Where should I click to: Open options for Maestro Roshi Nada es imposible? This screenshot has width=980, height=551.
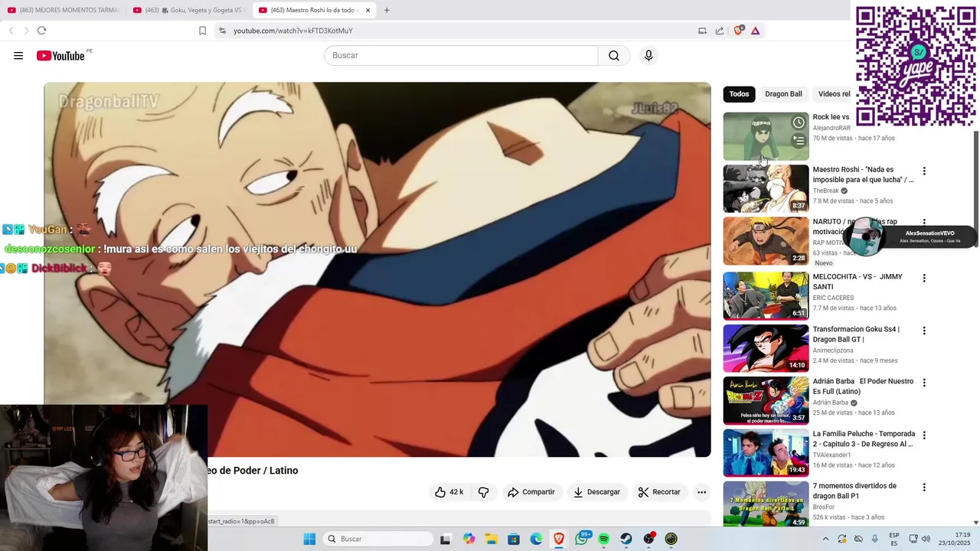(x=924, y=171)
